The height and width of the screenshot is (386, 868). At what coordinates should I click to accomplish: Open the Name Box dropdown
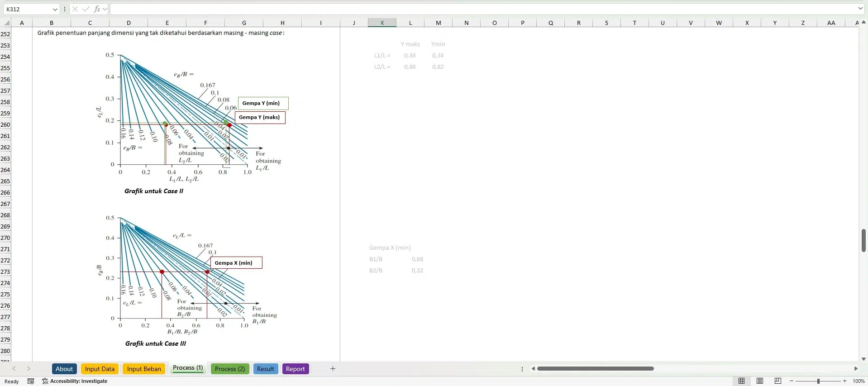[x=55, y=9]
